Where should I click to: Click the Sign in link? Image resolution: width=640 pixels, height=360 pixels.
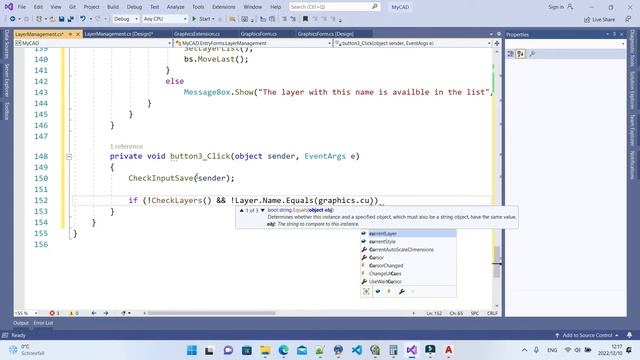coord(560,7)
